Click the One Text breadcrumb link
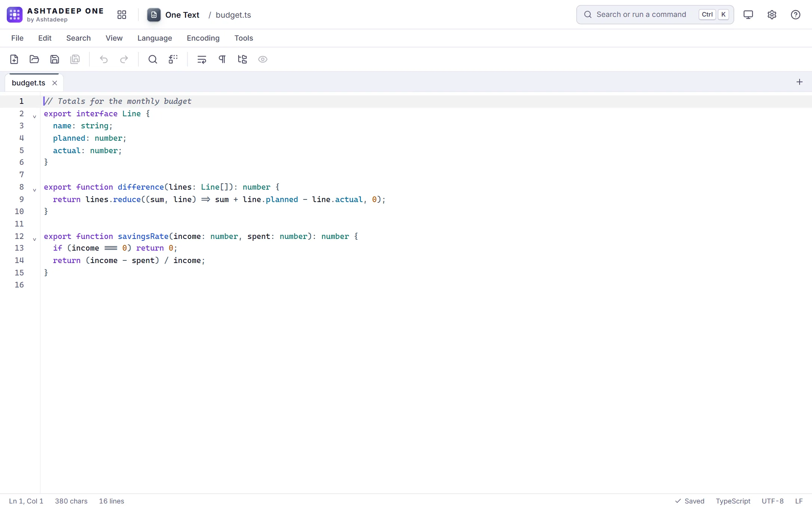The image size is (812, 508). point(182,15)
